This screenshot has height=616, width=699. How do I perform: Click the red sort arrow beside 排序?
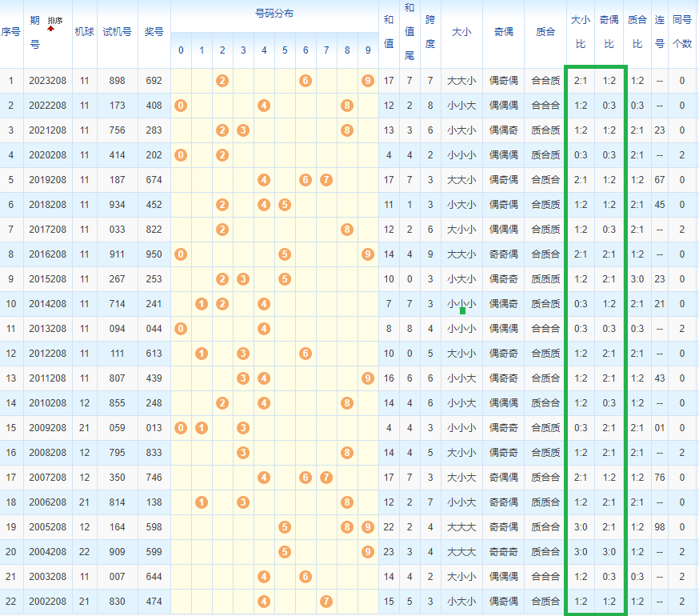coord(51,29)
